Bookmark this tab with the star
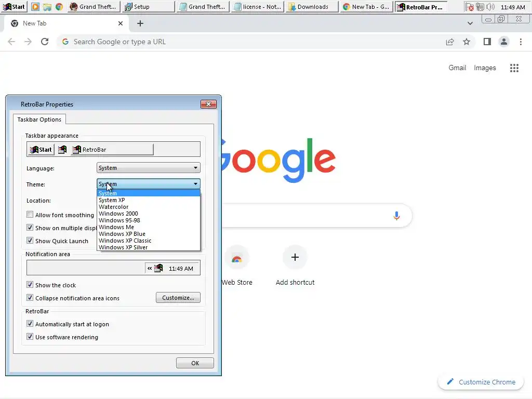Viewport: 532px width, 399px height. pyautogui.click(x=467, y=42)
